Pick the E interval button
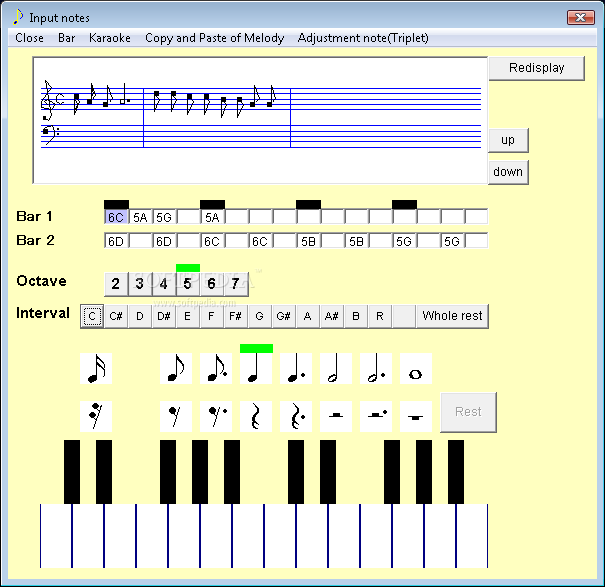Screen dimensions: 605x587 click(188, 316)
